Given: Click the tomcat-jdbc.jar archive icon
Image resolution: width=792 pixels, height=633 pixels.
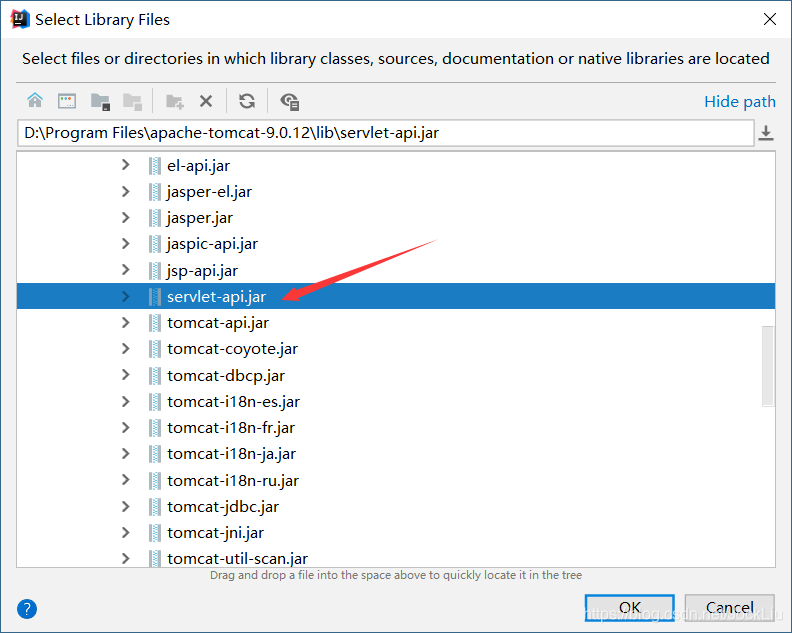Looking at the screenshot, I should pyautogui.click(x=155, y=507).
